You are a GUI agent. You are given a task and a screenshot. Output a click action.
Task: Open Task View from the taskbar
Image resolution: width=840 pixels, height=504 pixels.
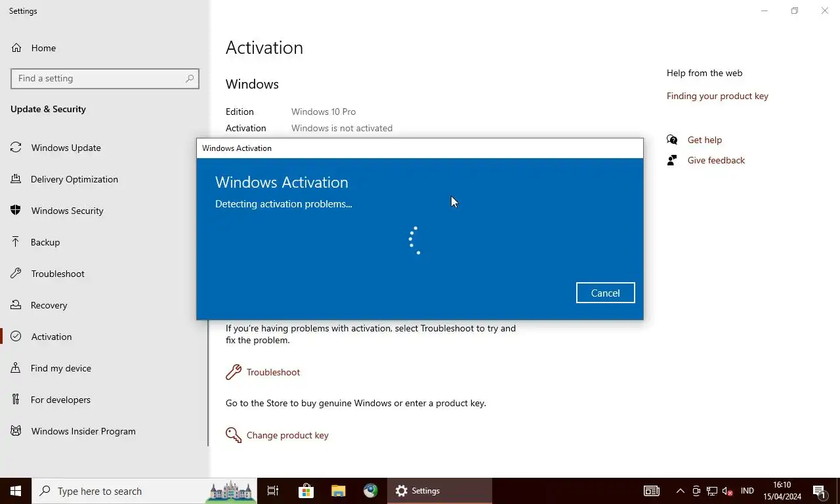click(273, 491)
